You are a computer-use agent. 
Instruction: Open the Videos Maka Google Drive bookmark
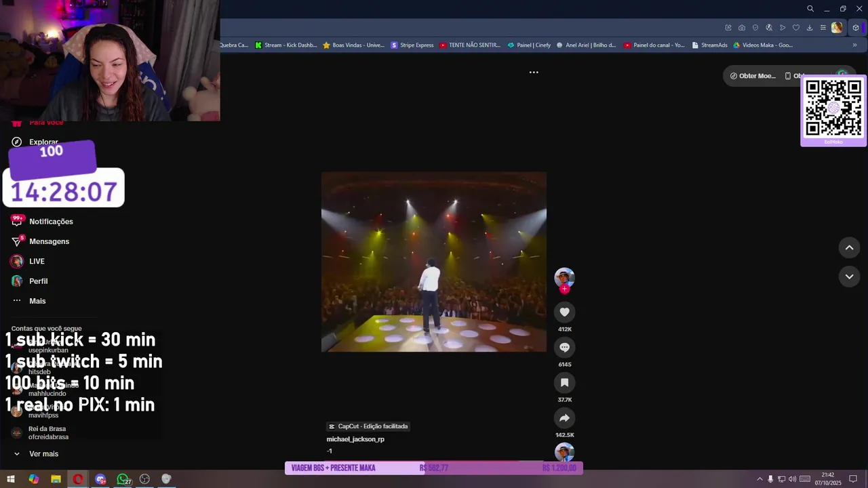tap(763, 45)
